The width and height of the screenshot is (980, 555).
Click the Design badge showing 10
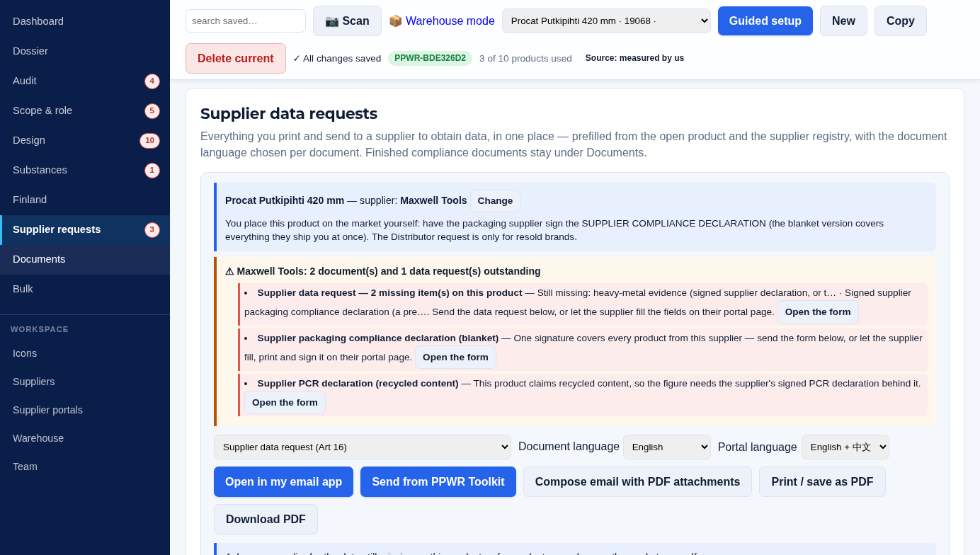point(149,141)
